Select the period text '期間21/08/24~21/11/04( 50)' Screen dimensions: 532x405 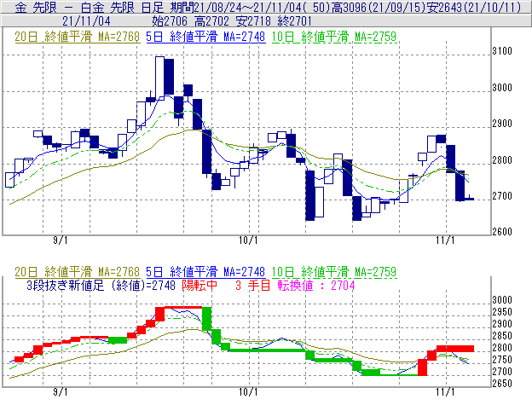[250, 8]
